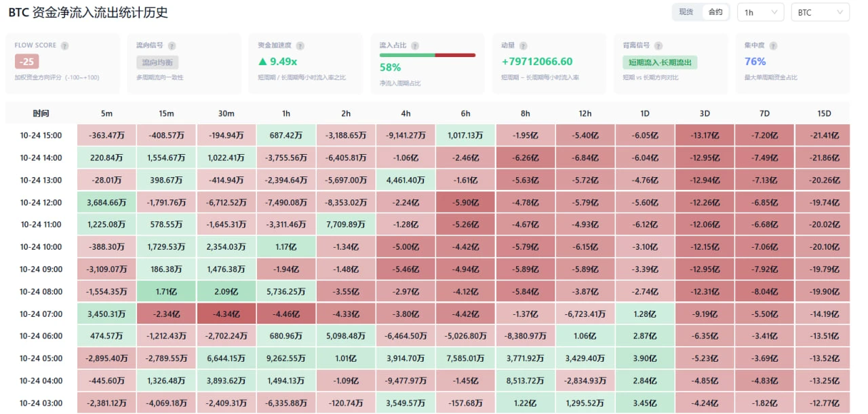Viewport: 868px width, 414px height.
Task: Click the 5m column header
Action: [x=106, y=113]
